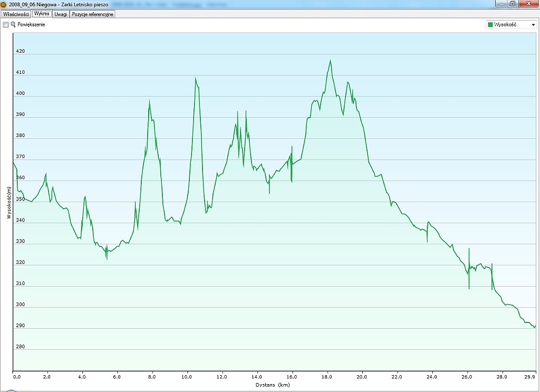This screenshot has width=540, height=392.
Task: Select the Wykres tab
Action: click(x=42, y=14)
